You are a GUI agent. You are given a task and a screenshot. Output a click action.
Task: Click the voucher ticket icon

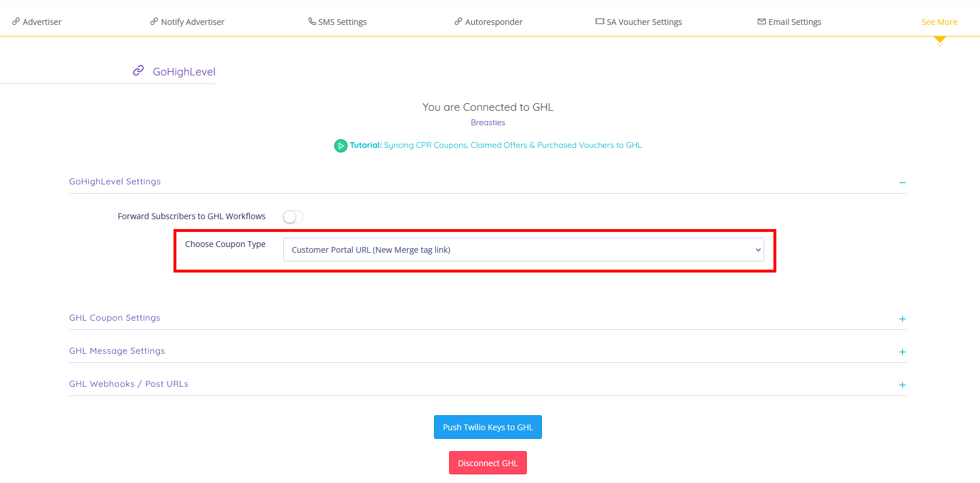(x=599, y=21)
